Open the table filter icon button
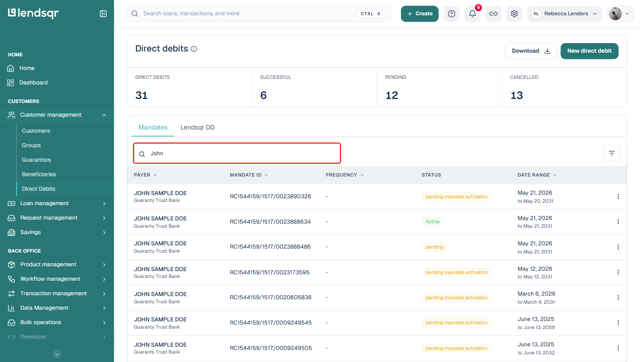This screenshot has height=362, width=644. (x=611, y=153)
